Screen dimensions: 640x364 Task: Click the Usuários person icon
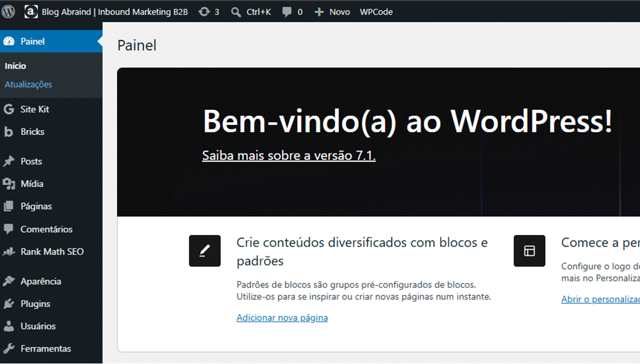click(9, 326)
